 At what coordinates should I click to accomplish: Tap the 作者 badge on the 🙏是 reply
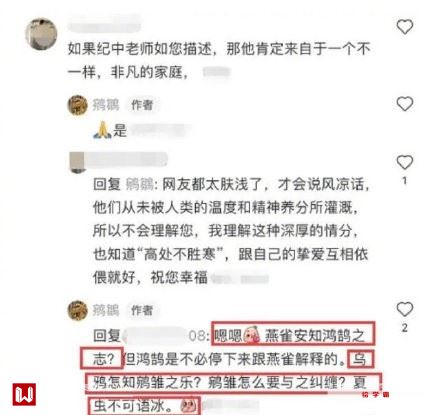pos(142,105)
